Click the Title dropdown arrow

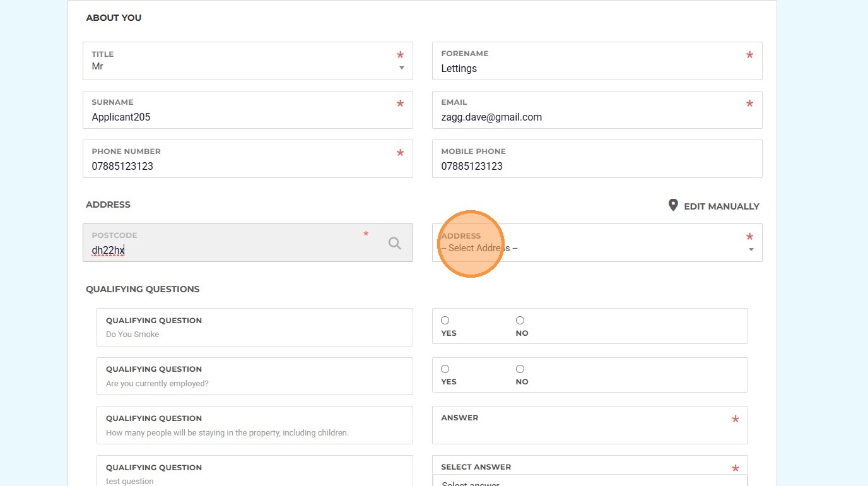click(402, 68)
